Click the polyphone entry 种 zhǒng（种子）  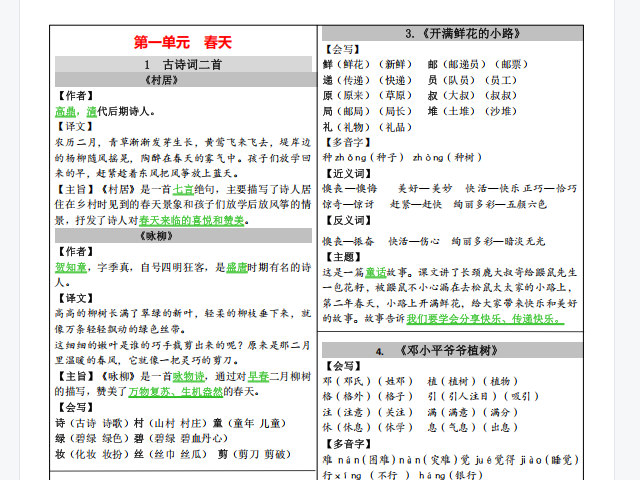pyautogui.click(x=363, y=158)
